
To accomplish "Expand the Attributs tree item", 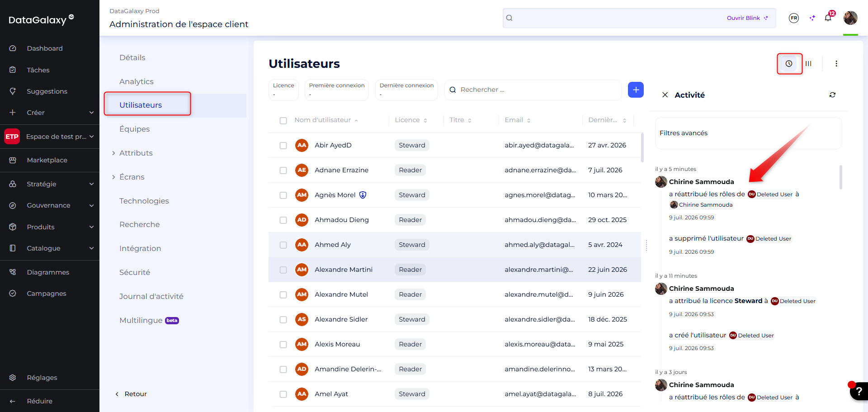I will pos(113,153).
